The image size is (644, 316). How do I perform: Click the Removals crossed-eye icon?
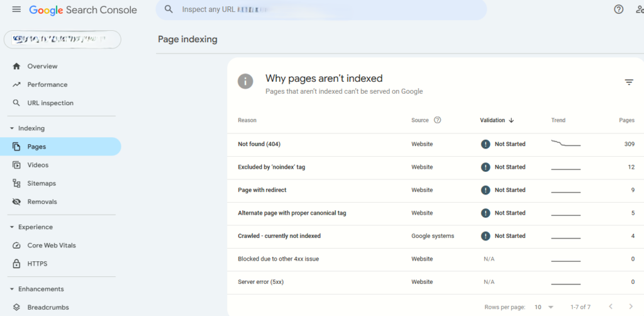point(16,202)
